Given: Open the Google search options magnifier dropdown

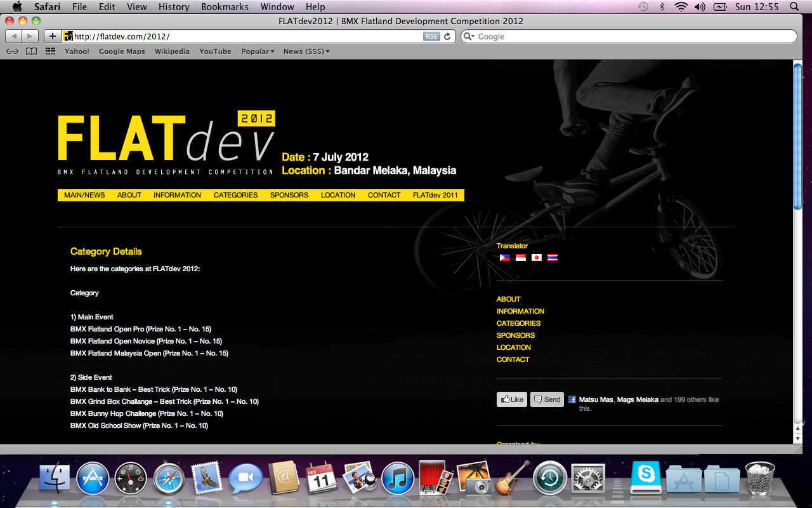Looking at the screenshot, I should [x=469, y=36].
